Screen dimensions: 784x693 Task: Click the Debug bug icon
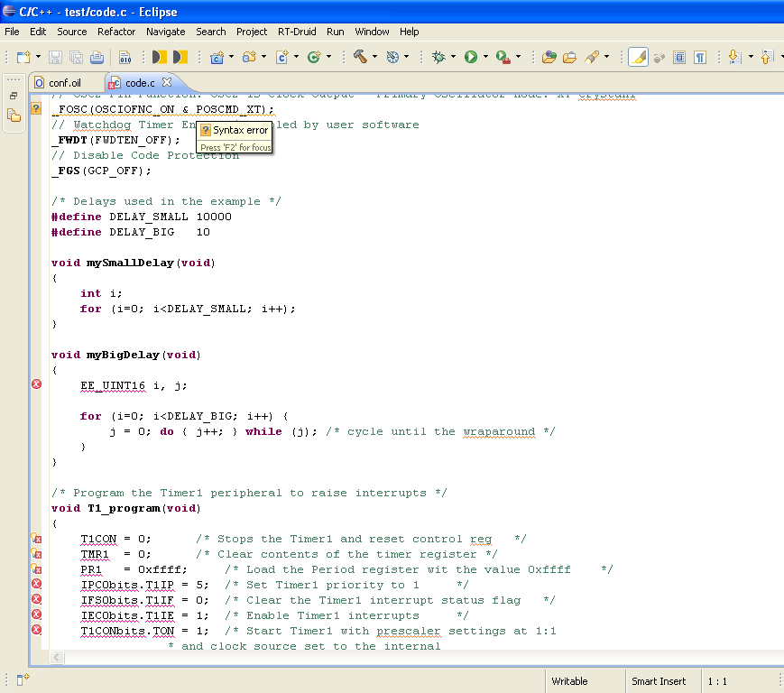439,57
